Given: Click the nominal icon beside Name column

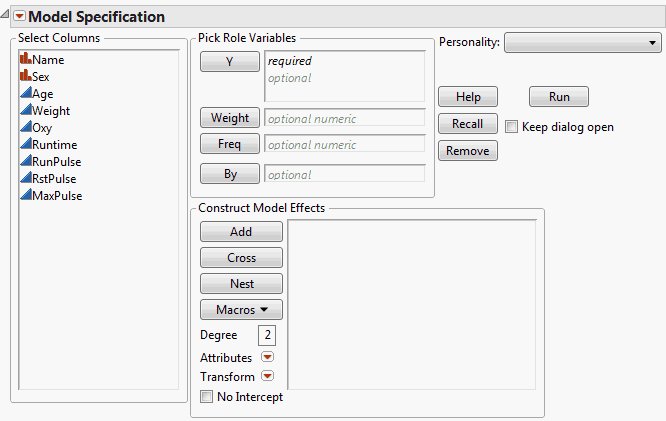Looking at the screenshot, I should click(x=25, y=59).
